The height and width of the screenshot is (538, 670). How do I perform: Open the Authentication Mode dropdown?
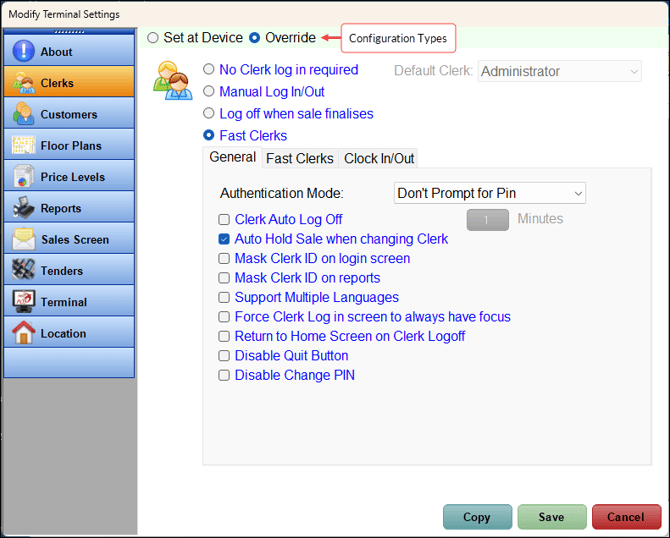490,193
